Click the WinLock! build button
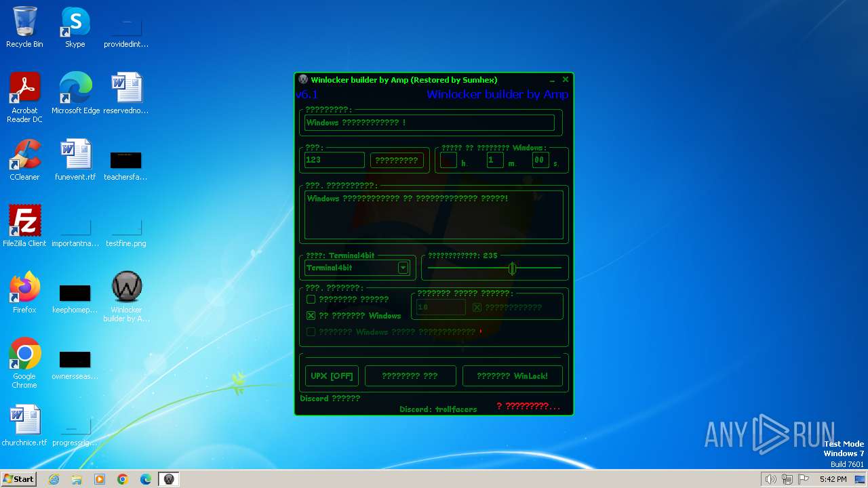 512,376
